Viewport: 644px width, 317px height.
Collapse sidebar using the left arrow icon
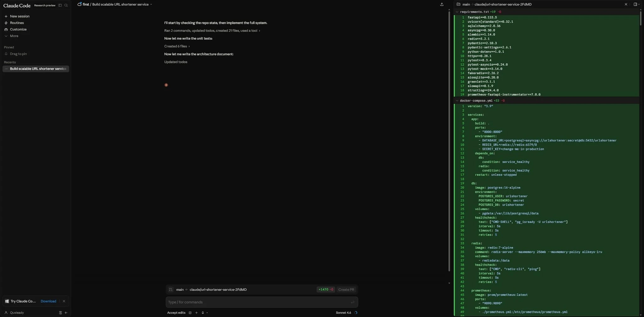point(66,313)
